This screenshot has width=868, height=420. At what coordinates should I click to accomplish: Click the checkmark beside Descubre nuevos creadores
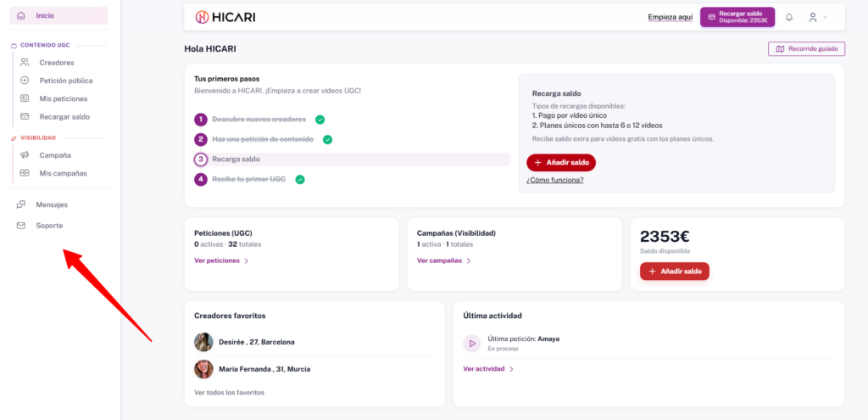320,120
